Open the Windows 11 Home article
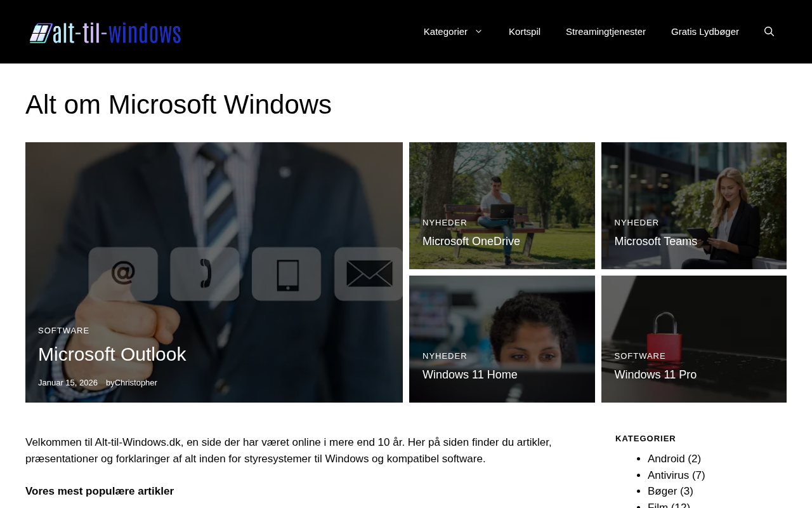 470,375
